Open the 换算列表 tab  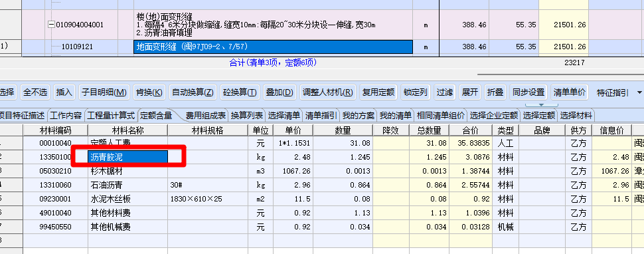click(247, 116)
